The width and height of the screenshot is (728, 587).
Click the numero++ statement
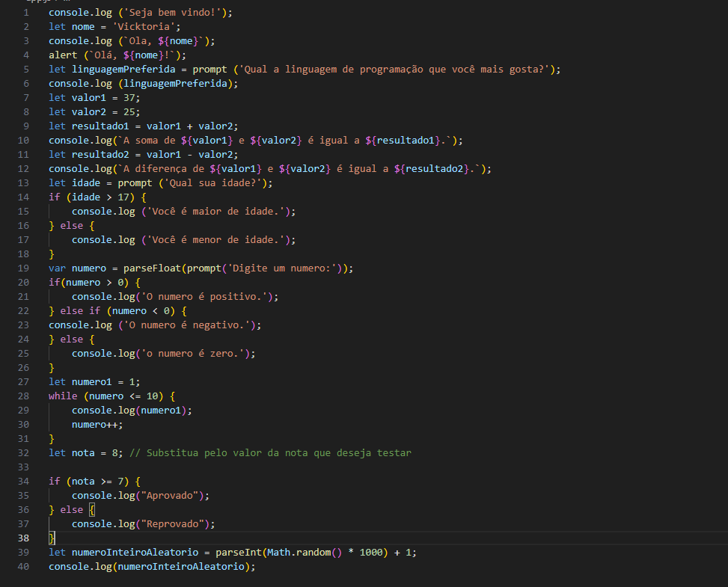(x=97, y=425)
